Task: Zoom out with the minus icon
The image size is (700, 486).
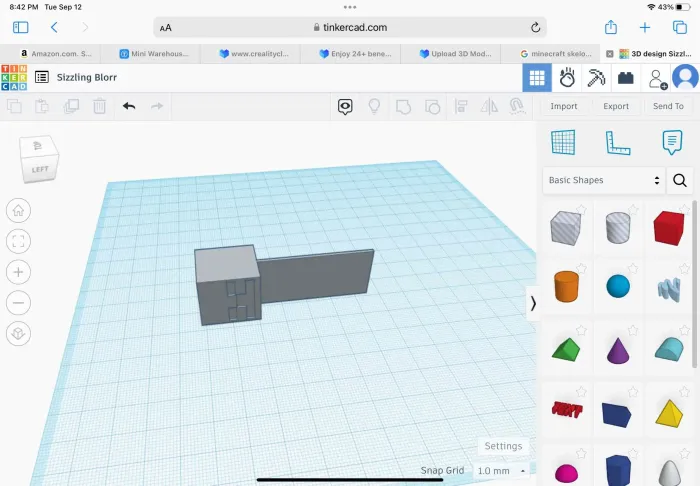Action: (19, 303)
